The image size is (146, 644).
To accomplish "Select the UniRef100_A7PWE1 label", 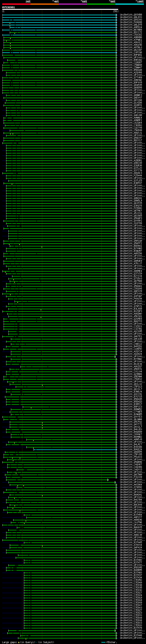I will point(131,40).
